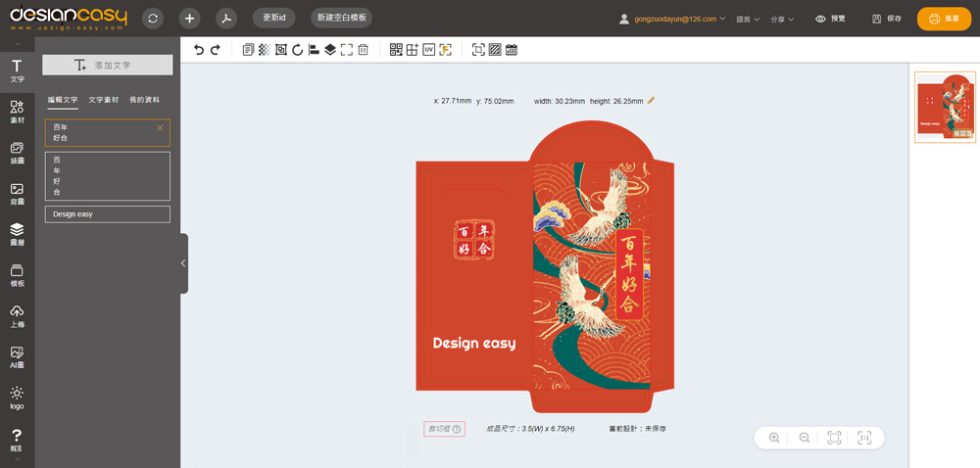This screenshot has width=980, height=468.
Task: Click the 添加文字 add text button
Action: coord(108,65)
